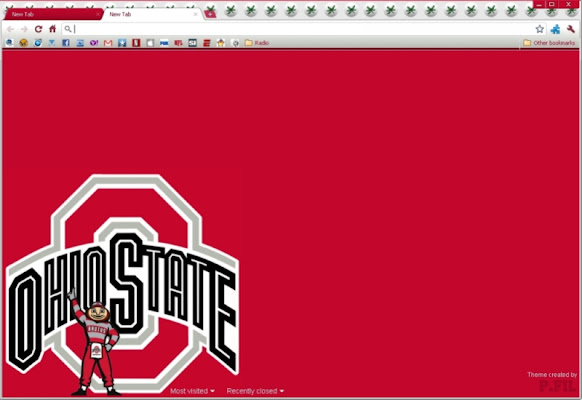Go forward using the forward arrow
The height and width of the screenshot is (400, 582).
tap(24, 29)
